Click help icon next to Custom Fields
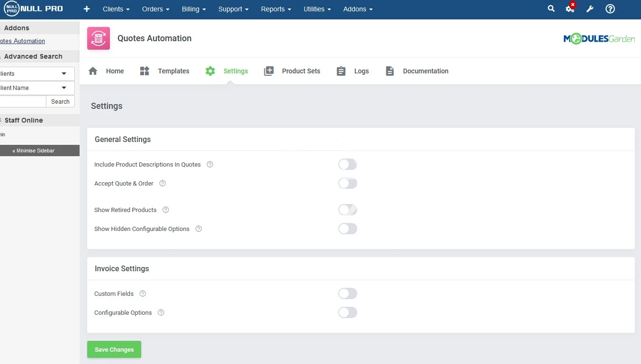This screenshot has width=641, height=364. (143, 293)
